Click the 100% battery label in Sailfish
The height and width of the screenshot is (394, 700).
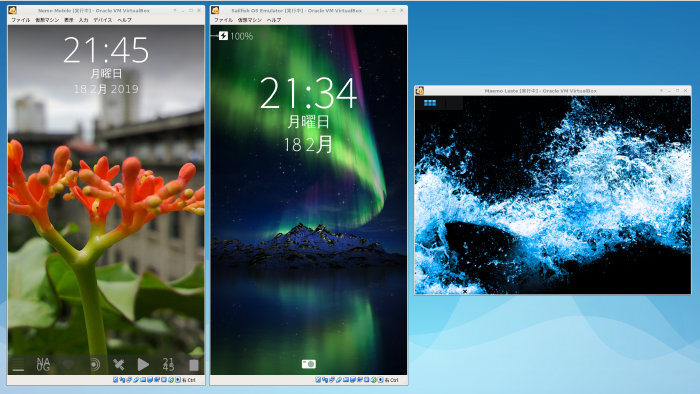pos(242,36)
